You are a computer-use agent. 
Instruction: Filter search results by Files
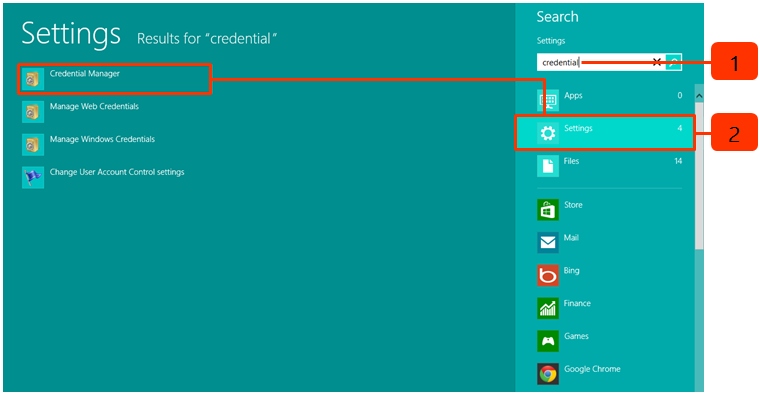coord(610,166)
